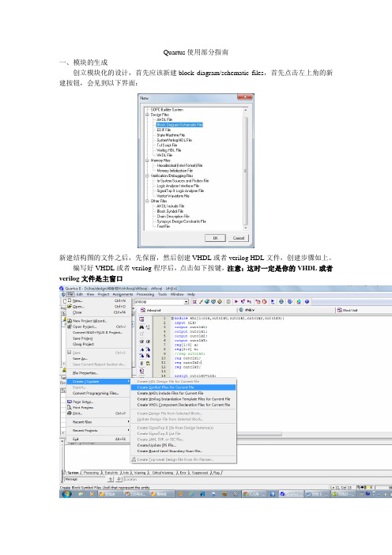Select SignalTap II Logic Analyzer File
This screenshot has width=392, height=555.
(x=180, y=191)
